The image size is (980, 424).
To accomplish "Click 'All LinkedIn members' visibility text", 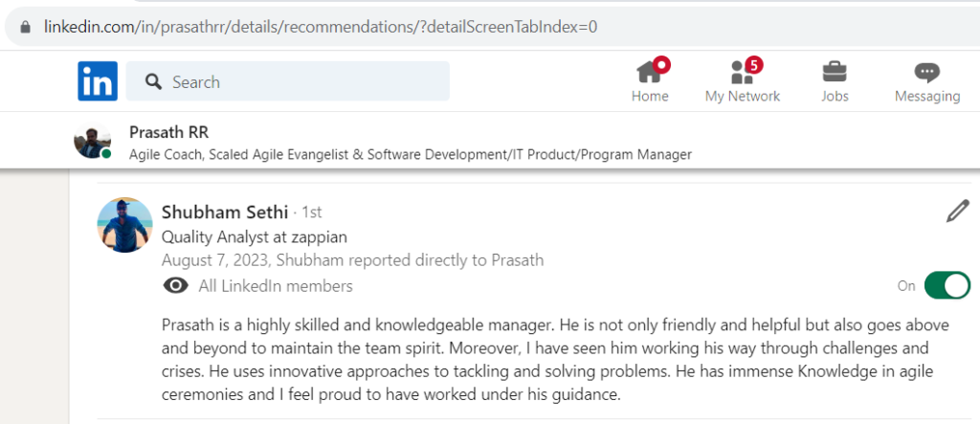I will (276, 286).
